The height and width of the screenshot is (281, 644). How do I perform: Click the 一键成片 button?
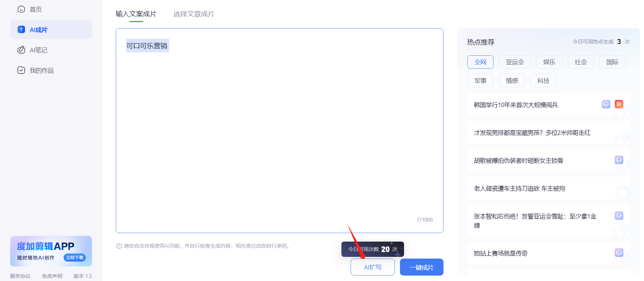421,267
